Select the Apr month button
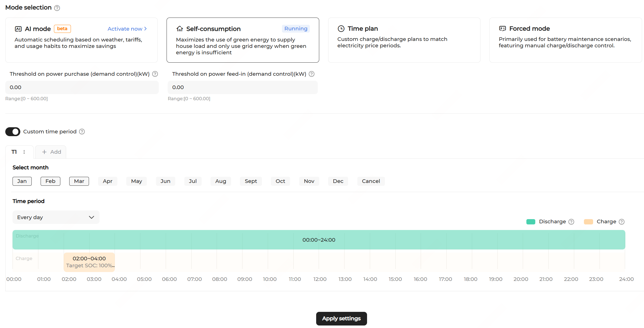Viewport: 644px width, 328px height. [x=108, y=181]
